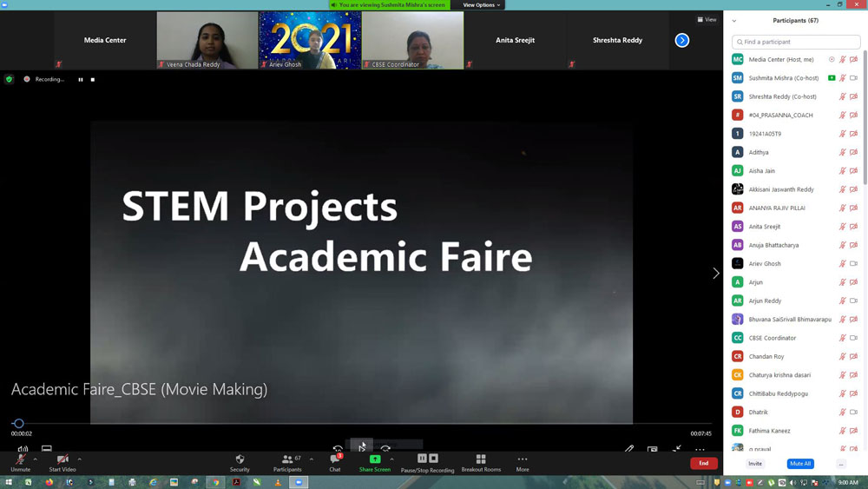
Task: Start Video from the toolbar
Action: click(62, 462)
